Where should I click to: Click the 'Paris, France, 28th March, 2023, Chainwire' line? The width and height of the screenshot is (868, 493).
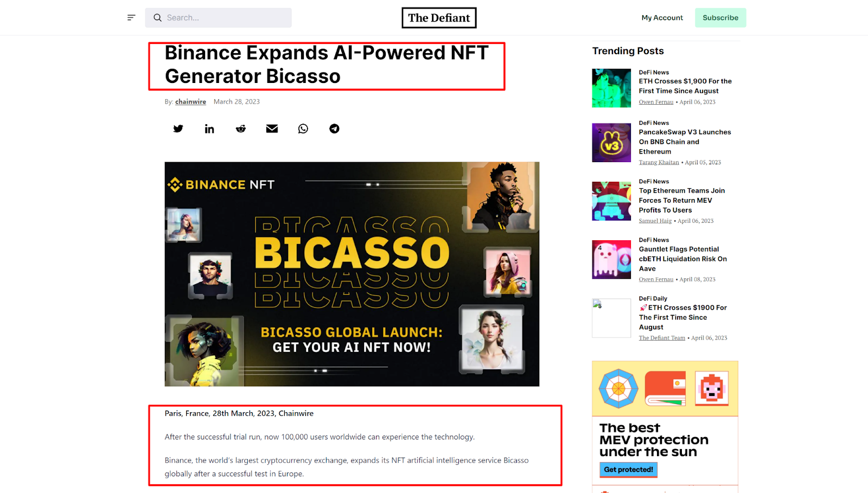[x=239, y=413]
